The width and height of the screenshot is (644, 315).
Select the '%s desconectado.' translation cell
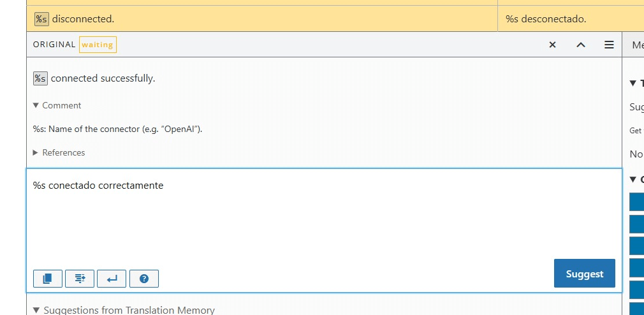pos(546,19)
